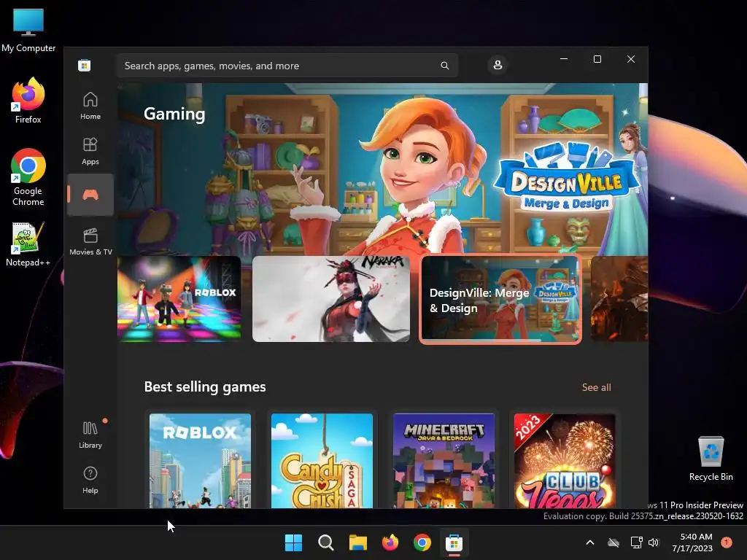
Task: Click the Store search input field
Action: (x=287, y=66)
